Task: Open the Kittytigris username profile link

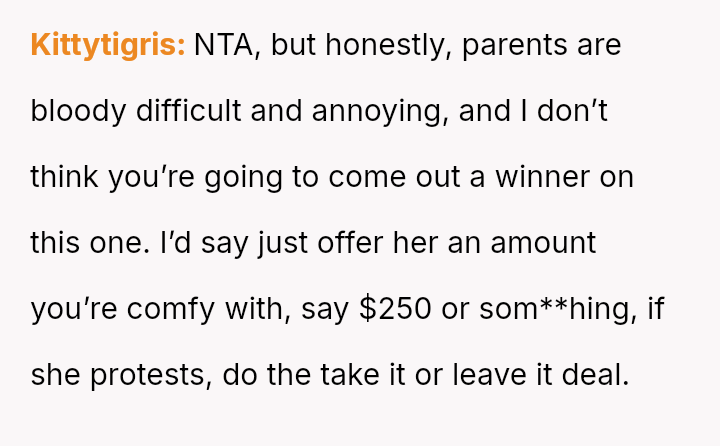Action: [107, 46]
